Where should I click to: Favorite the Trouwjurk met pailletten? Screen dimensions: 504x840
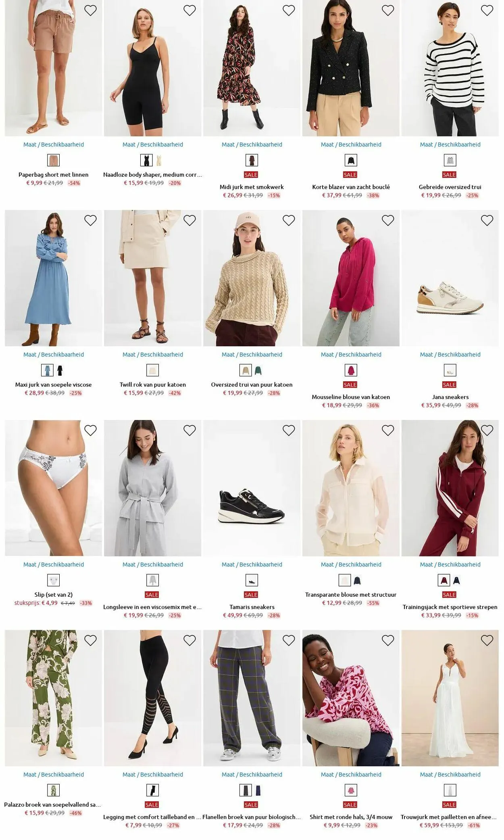point(487,640)
